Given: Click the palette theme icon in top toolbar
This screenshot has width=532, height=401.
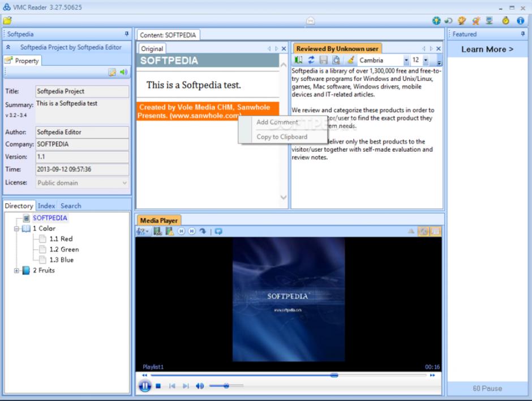Looking at the screenshot, I should click(461, 21).
